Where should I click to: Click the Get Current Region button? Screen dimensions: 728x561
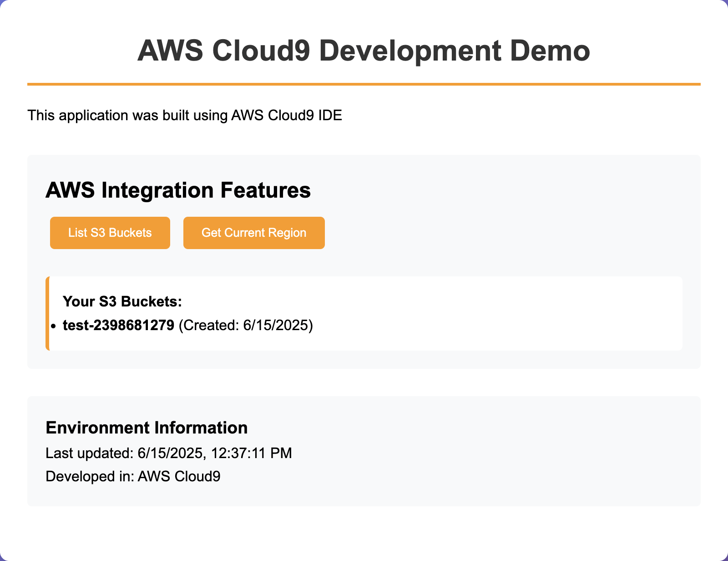click(x=254, y=233)
